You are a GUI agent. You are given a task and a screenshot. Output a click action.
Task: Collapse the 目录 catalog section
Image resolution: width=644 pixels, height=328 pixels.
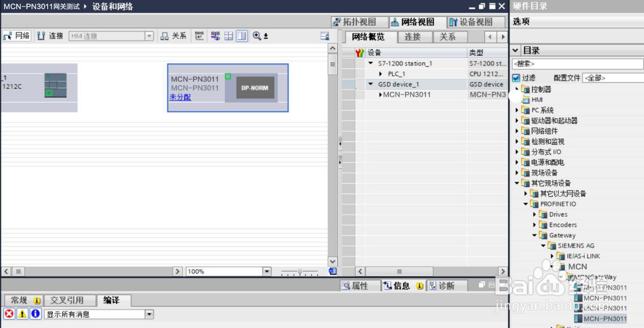click(516, 50)
